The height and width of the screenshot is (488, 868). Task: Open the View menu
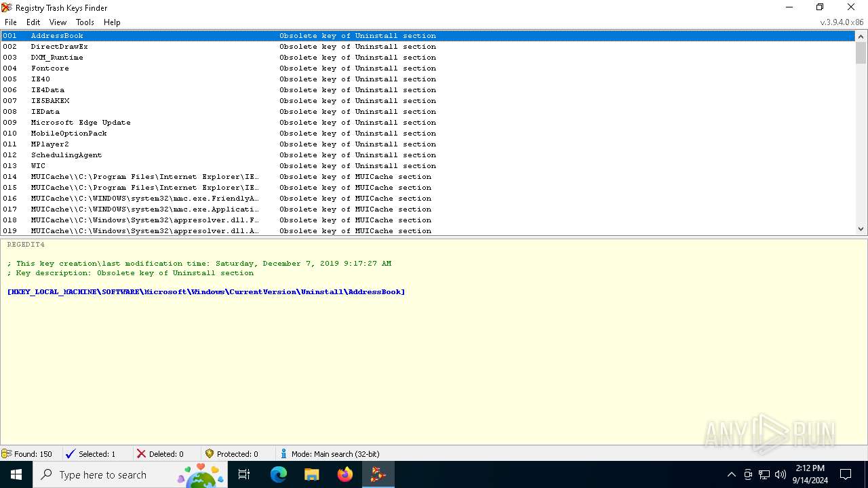click(x=58, y=22)
